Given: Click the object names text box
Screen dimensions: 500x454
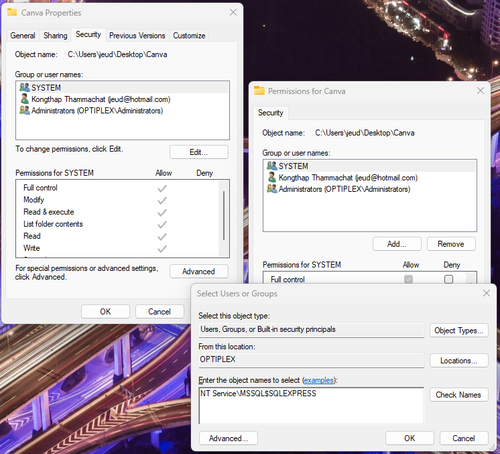Looking at the screenshot, I should click(x=311, y=405).
